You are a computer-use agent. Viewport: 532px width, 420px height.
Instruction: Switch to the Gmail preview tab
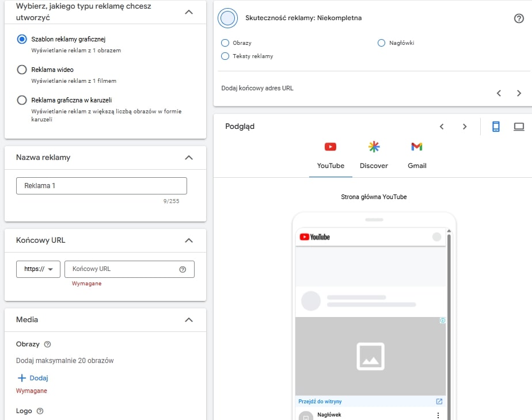tap(417, 155)
